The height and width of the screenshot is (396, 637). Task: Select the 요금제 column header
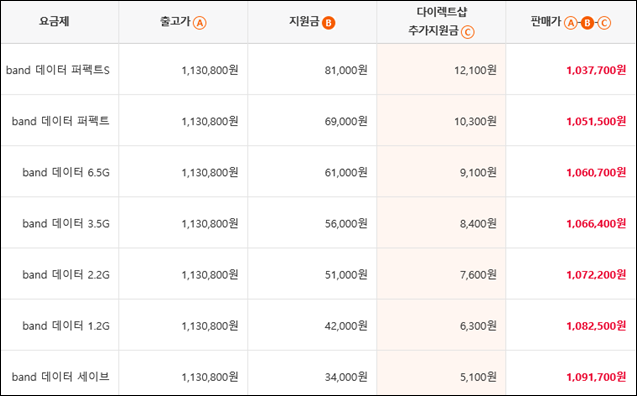[54, 22]
